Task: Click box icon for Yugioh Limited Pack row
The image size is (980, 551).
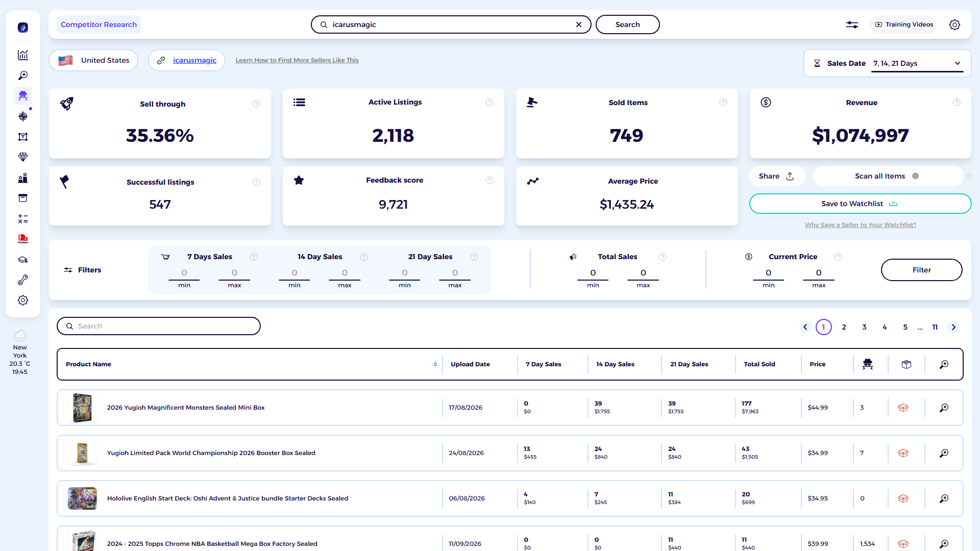Action: tap(903, 453)
